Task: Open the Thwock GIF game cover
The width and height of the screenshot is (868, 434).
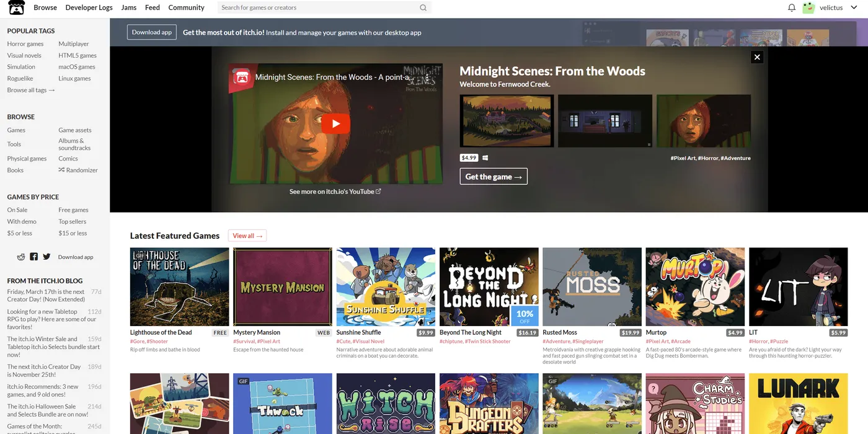Action: [283, 404]
